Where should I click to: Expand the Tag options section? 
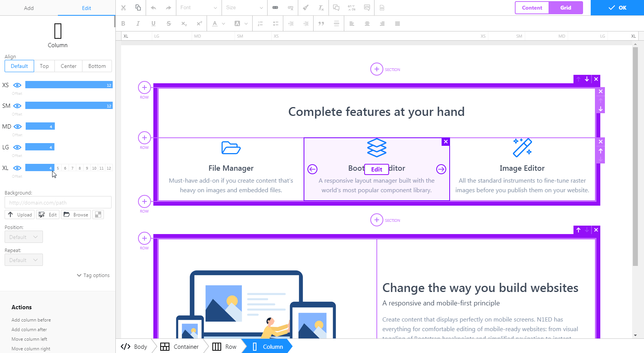[93, 275]
